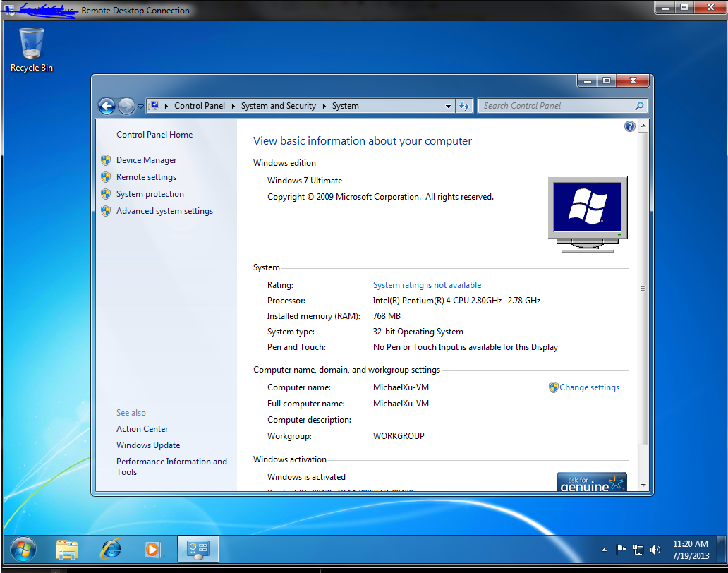Click the Change settings link

589,387
